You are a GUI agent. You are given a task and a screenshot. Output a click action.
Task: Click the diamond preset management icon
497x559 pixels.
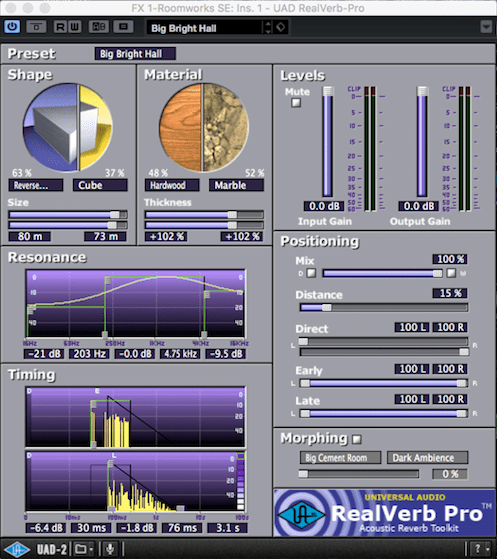[281, 27]
